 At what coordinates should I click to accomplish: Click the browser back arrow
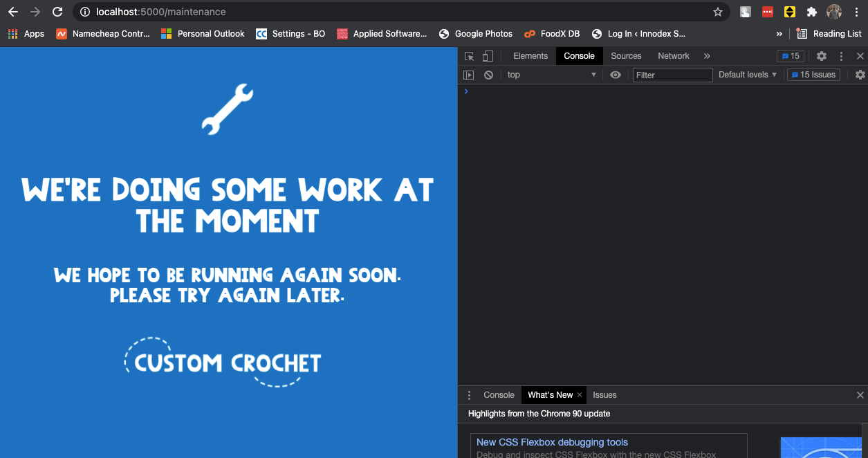[13, 12]
